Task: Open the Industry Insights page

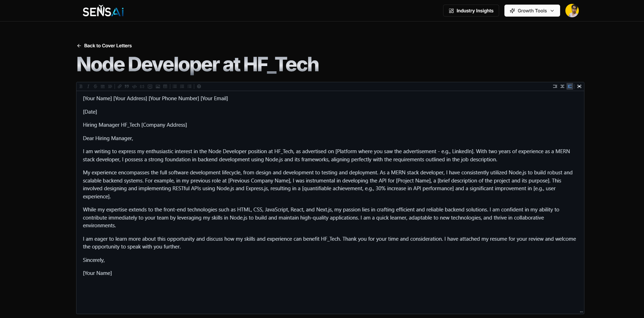Action: point(471,11)
